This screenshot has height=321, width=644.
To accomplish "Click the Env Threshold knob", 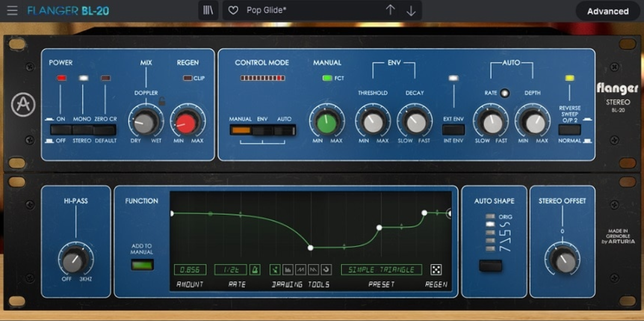I will (373, 122).
